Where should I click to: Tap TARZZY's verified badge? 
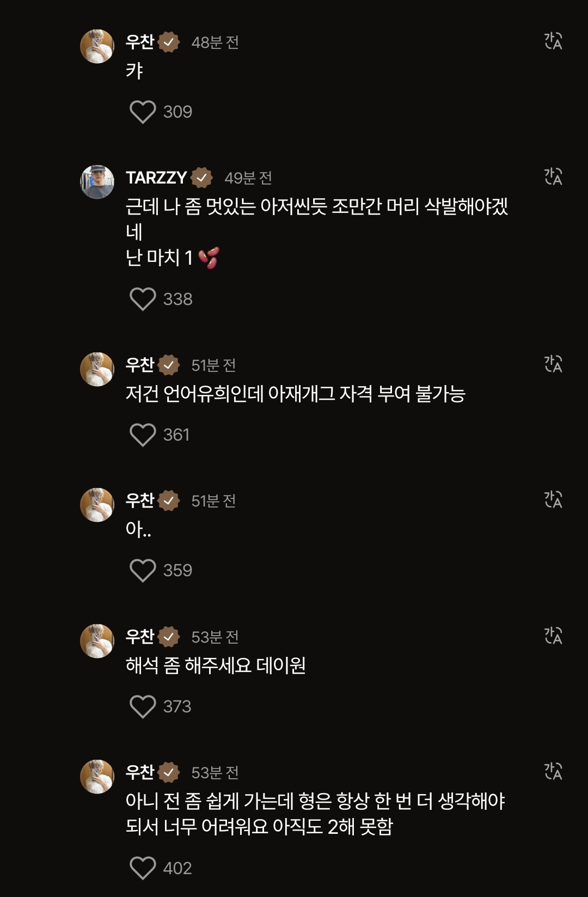(201, 178)
